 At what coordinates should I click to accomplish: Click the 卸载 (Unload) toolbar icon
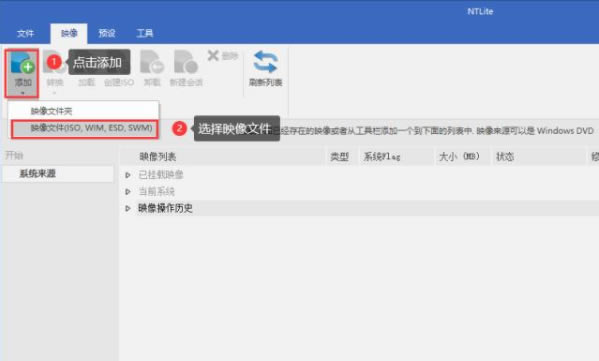(x=152, y=62)
